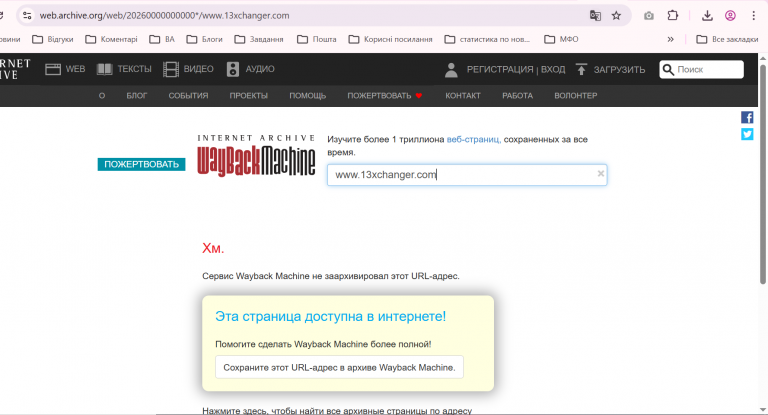The image size is (768, 415).
Task: Open the статистика по нов... bookmarks folder
Action: [487, 39]
